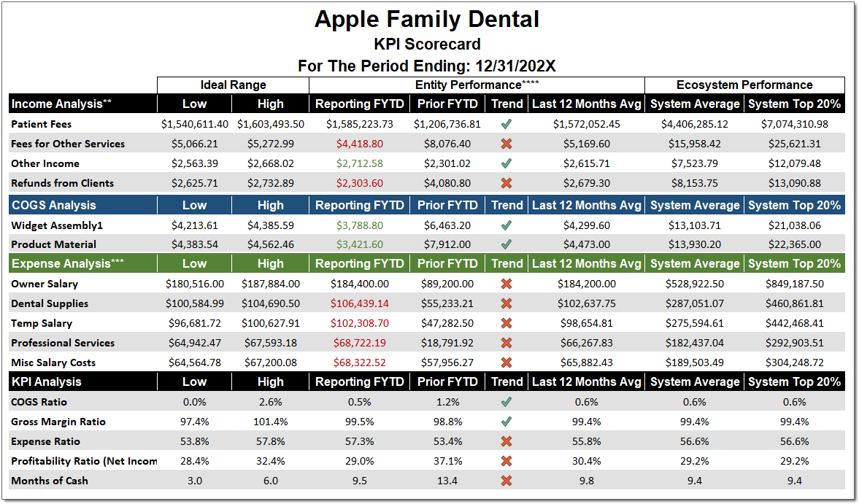The image size is (859, 504).
Task: Click the Profitability Ratio row label
Action: pos(84,461)
